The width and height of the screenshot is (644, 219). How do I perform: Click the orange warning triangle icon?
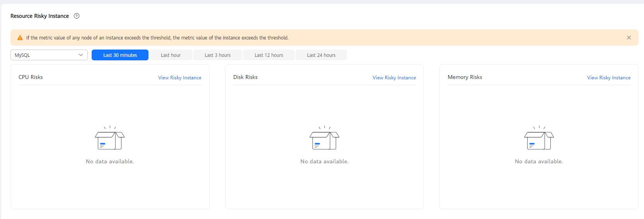tap(20, 38)
